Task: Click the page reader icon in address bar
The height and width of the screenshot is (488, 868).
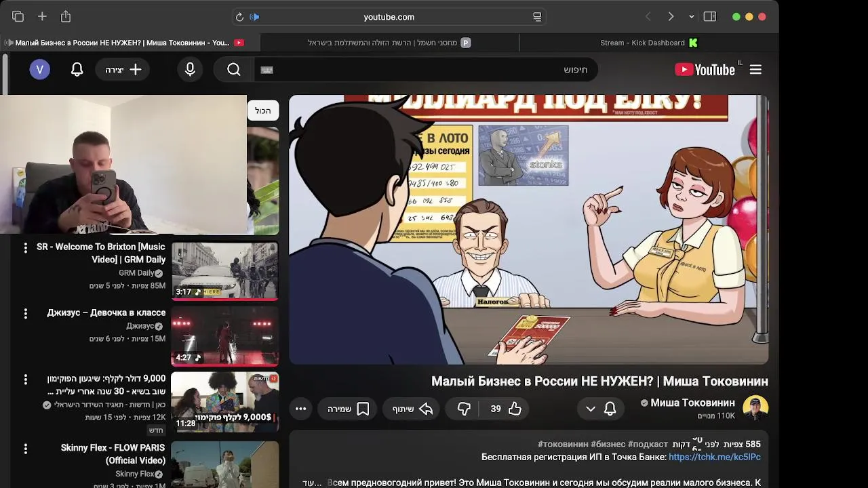Action: pyautogui.click(x=537, y=17)
